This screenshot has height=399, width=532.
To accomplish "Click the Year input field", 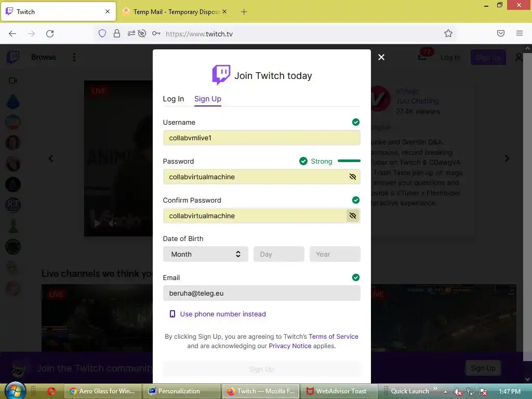I will pos(335,254).
